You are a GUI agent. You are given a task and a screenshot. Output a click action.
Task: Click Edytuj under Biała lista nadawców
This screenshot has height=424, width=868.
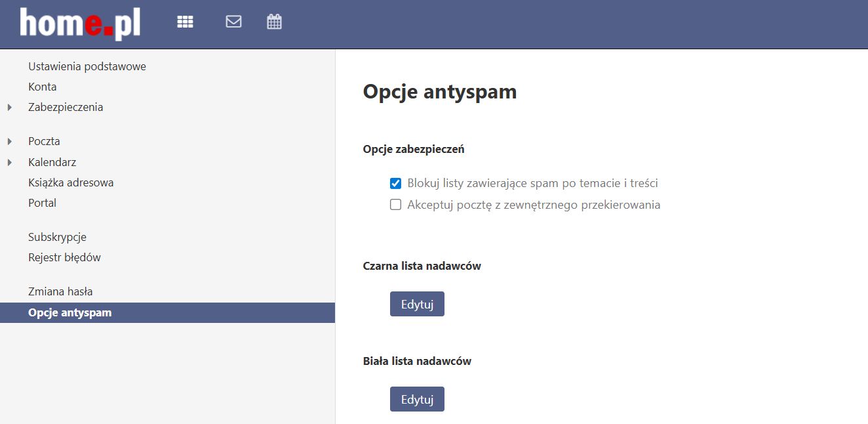pos(417,399)
